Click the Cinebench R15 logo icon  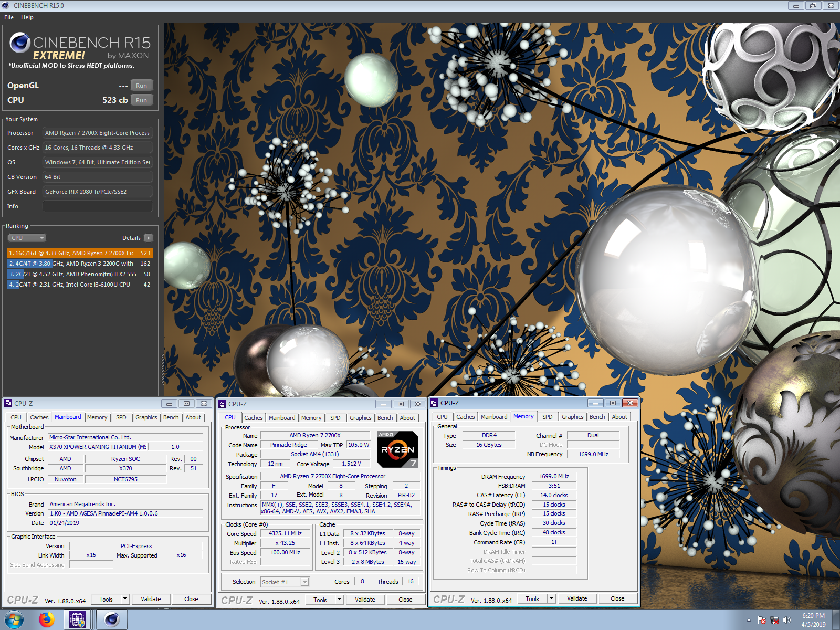point(19,43)
